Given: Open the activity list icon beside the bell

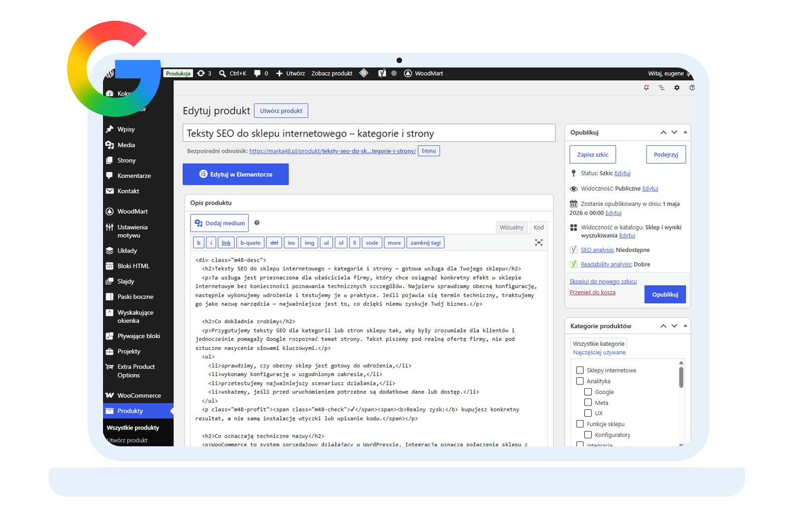Looking at the screenshot, I should tap(662, 88).
